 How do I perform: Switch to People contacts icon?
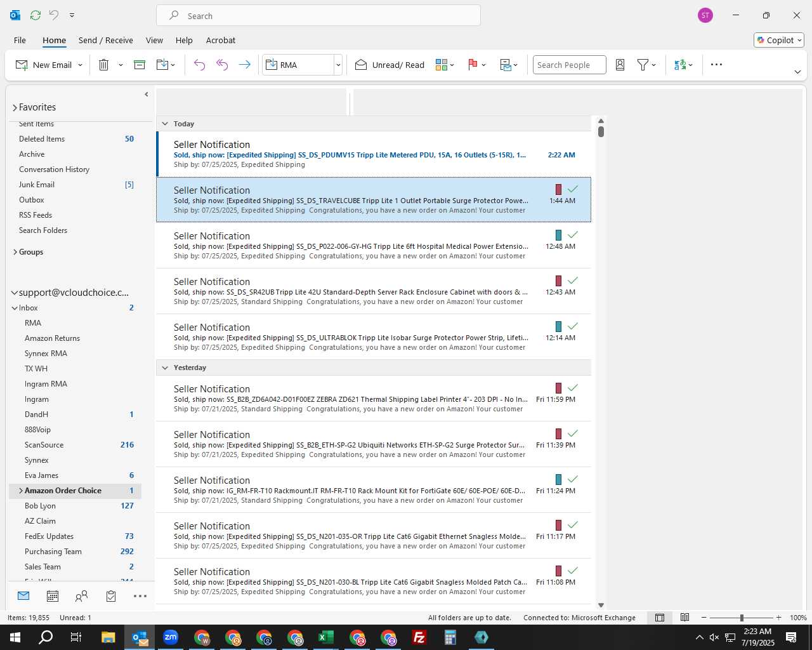(81, 596)
